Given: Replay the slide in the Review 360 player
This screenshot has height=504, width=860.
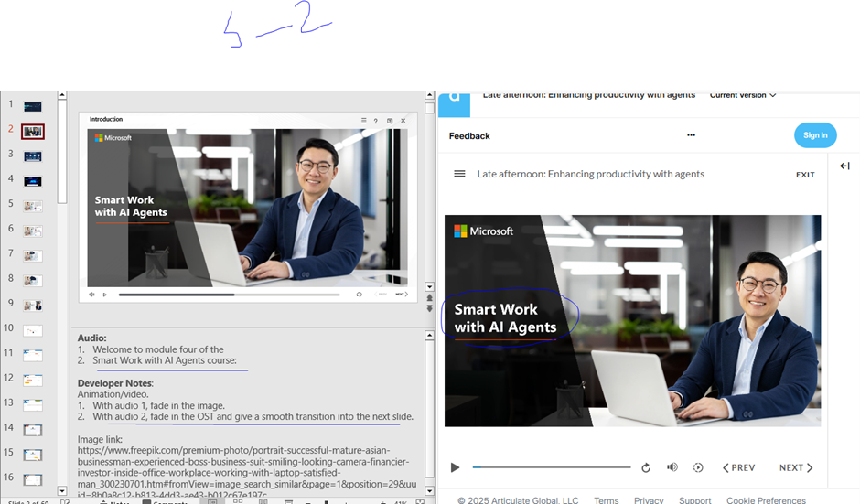Looking at the screenshot, I should pos(646,467).
